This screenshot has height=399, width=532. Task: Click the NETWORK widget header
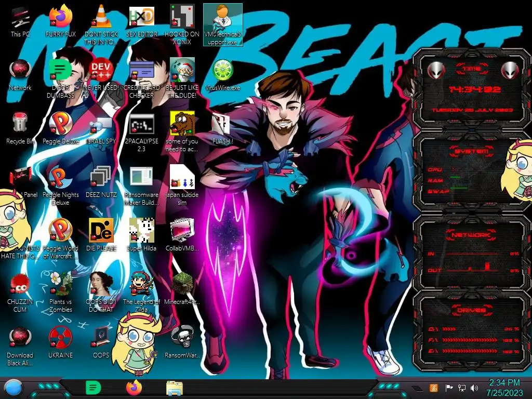point(471,234)
